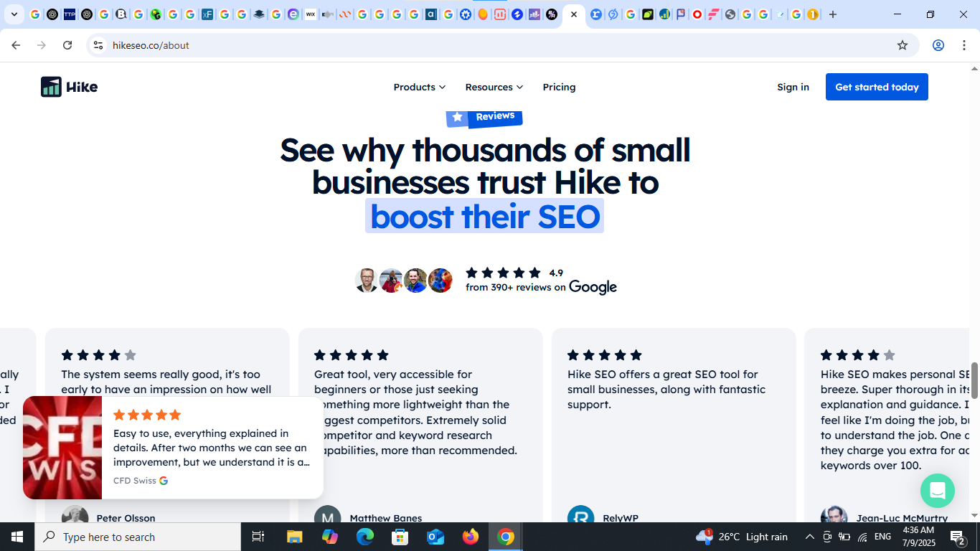The height and width of the screenshot is (551, 980).
Task: Click Matthew Banes reviewer name
Action: tap(385, 518)
